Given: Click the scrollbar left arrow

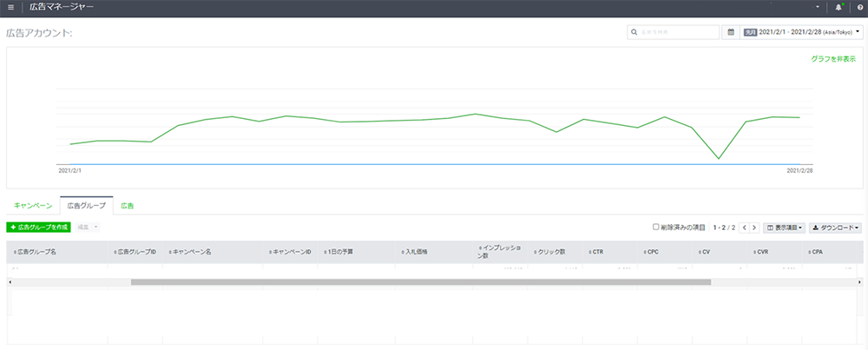Looking at the screenshot, I should (x=10, y=282).
